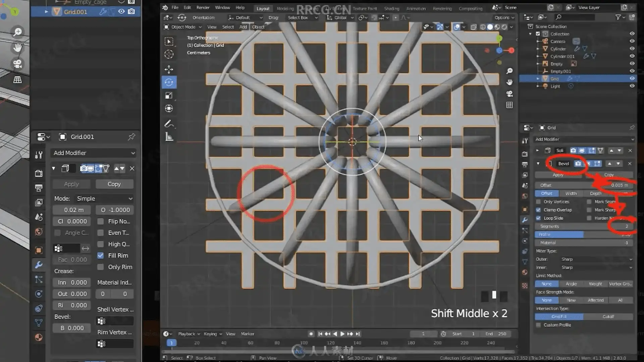Open the Add Modifier dropdown in left panel

click(x=94, y=153)
